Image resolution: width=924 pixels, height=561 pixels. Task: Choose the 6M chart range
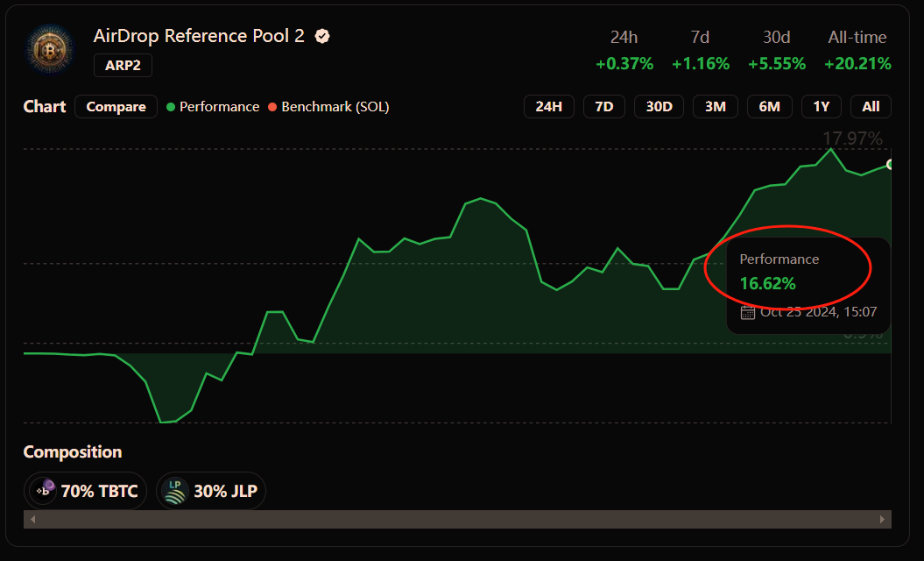[770, 107]
